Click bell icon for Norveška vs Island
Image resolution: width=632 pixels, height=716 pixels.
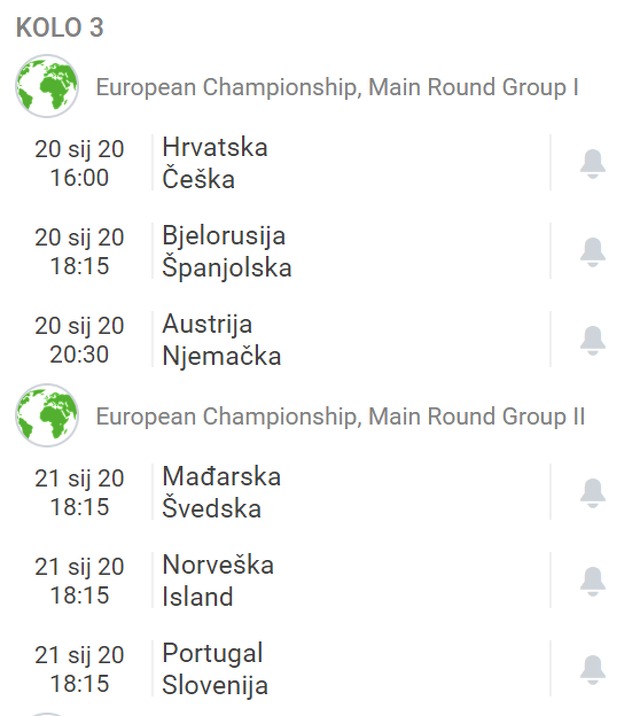(593, 581)
